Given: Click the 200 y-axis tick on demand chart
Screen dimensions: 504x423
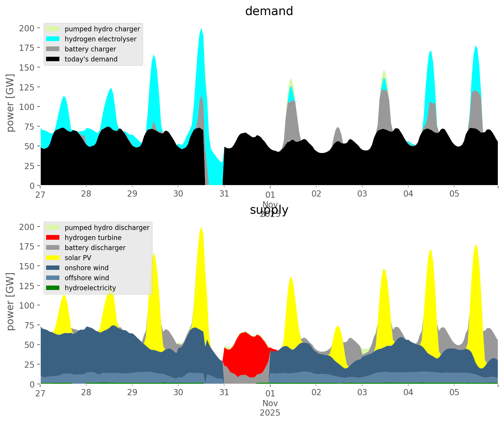Looking at the screenshot, I should [x=27, y=28].
